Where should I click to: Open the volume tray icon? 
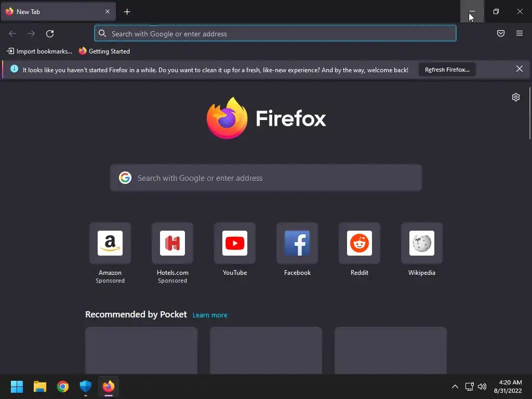[482, 387]
